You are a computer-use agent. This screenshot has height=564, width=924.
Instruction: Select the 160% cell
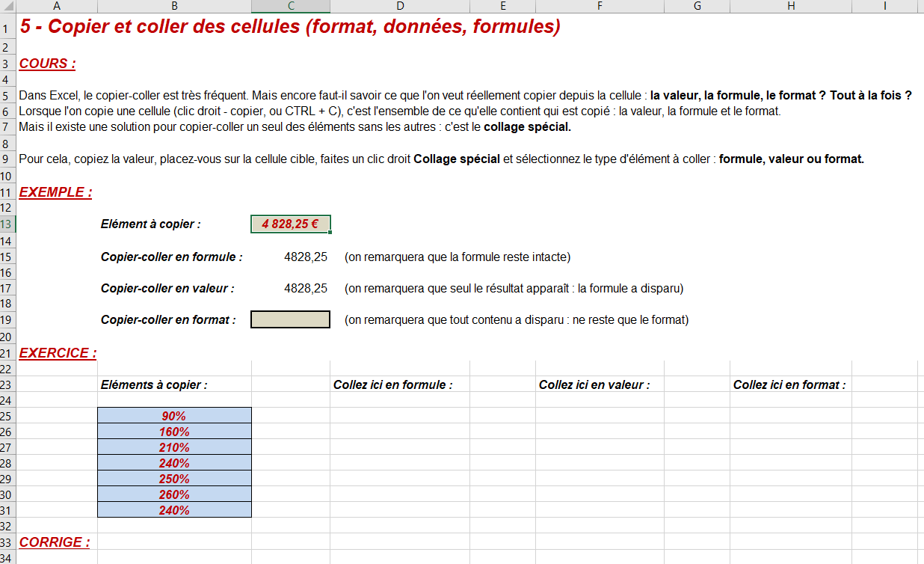click(x=174, y=432)
